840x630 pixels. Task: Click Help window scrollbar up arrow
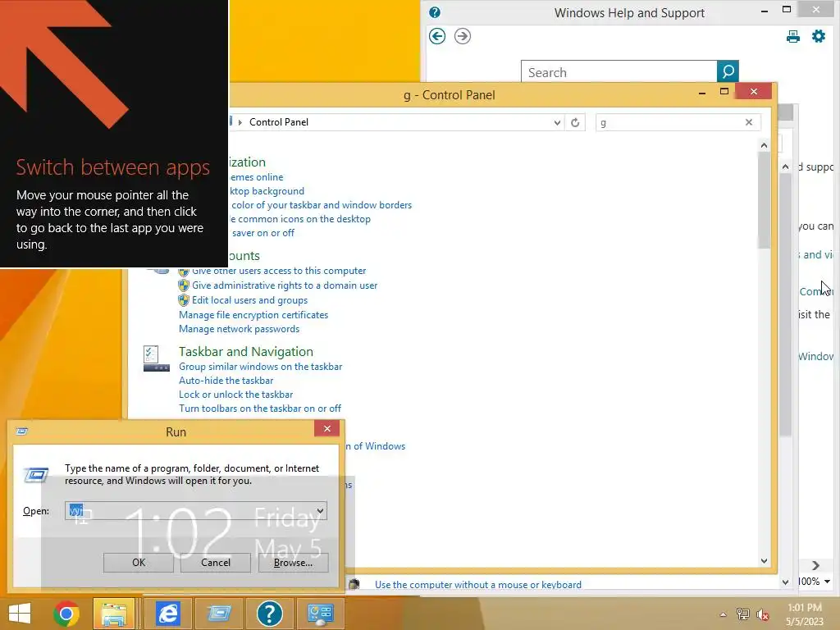click(x=785, y=167)
